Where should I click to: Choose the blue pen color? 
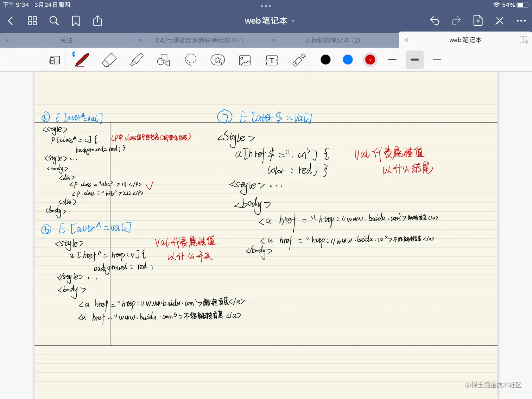point(348,60)
